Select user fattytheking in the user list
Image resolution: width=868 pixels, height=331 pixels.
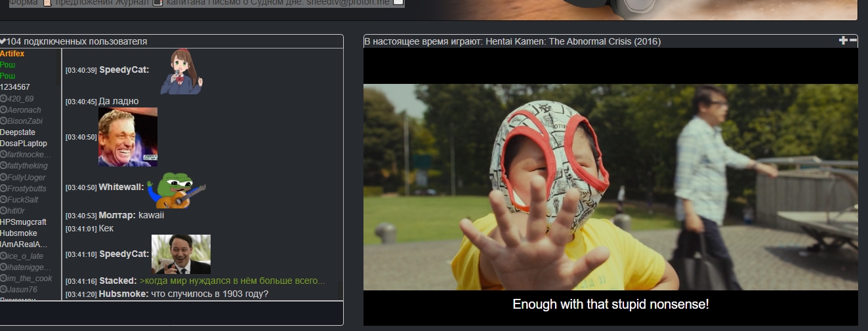coord(28,166)
